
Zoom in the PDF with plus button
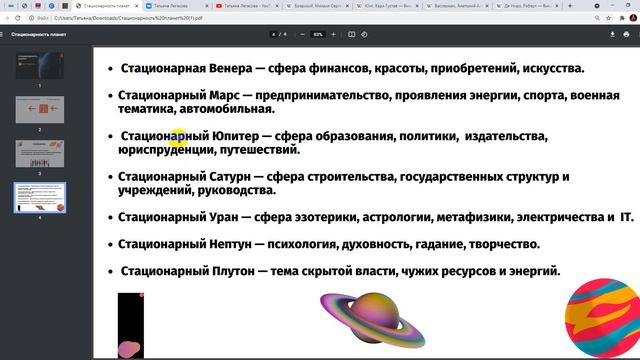tap(333, 34)
